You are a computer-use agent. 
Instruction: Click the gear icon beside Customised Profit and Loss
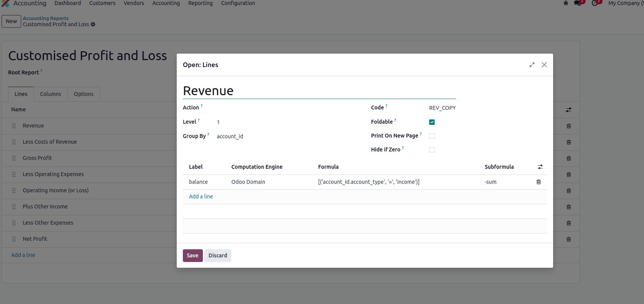coord(93,24)
